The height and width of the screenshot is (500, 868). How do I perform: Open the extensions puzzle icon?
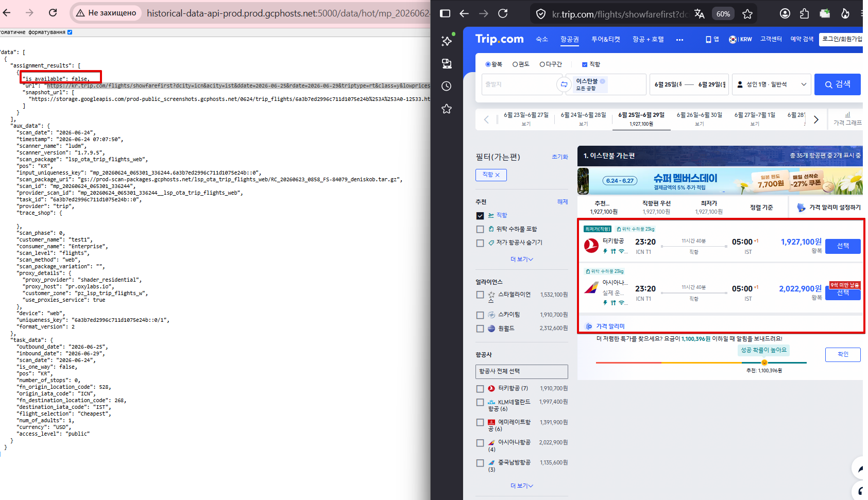tap(805, 13)
